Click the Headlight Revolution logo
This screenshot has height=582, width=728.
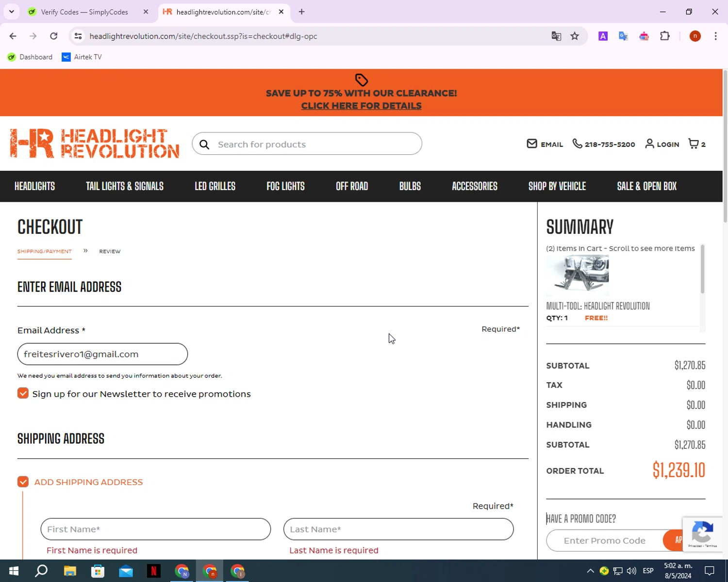(95, 144)
